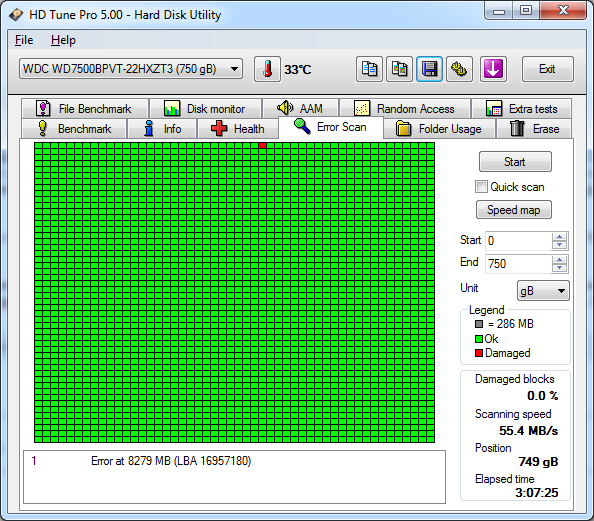Decrease the End value with down arrow
594x521 pixels.
click(x=559, y=268)
